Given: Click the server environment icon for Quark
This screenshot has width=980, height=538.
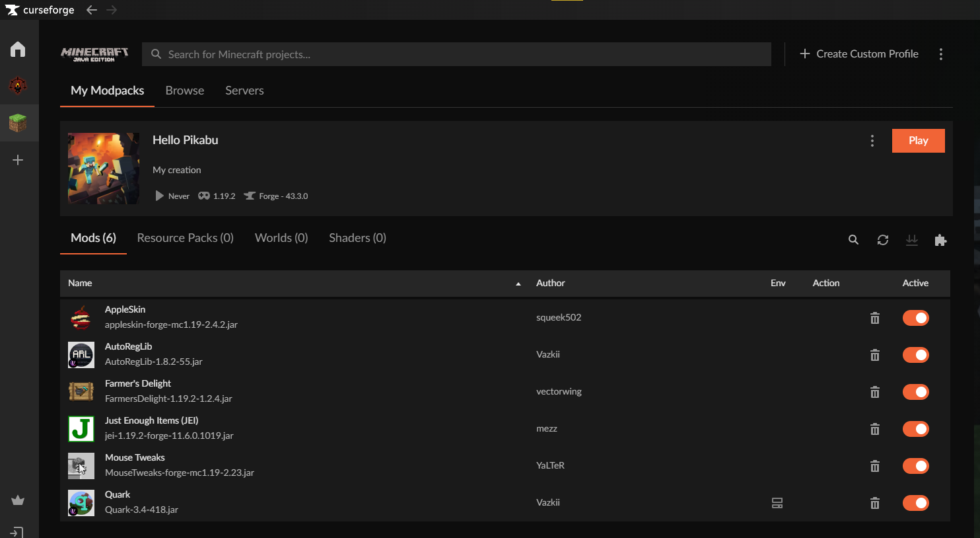Looking at the screenshot, I should 777,503.
